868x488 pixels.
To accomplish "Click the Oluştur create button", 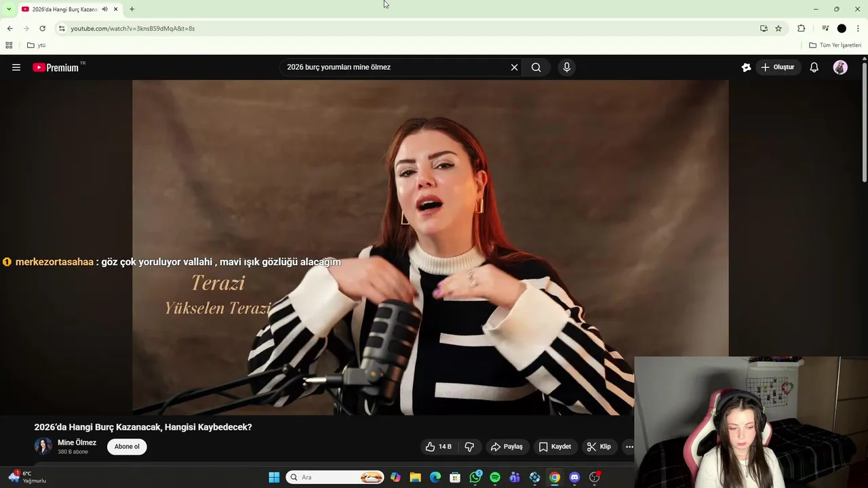I will point(778,67).
